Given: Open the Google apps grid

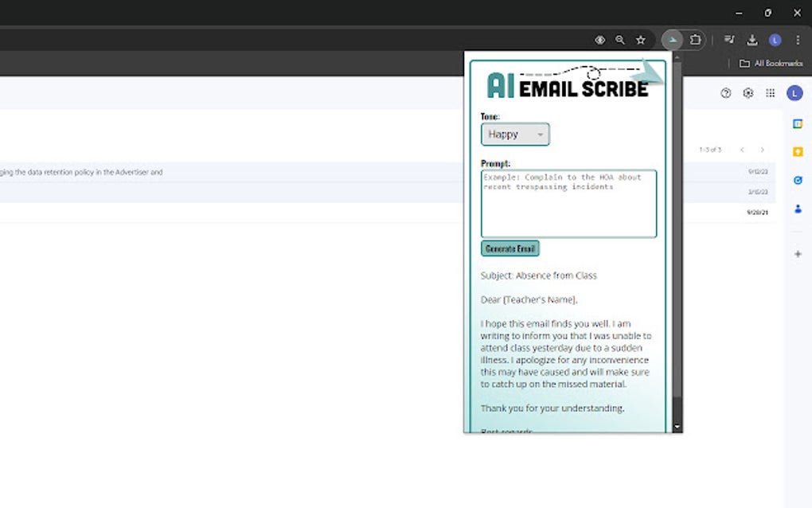Looking at the screenshot, I should (x=770, y=93).
